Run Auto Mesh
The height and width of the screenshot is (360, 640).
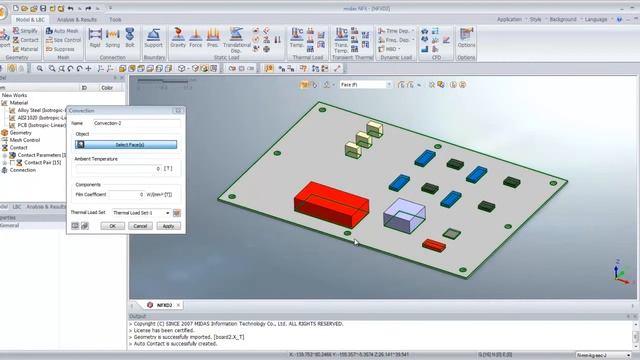coord(62,31)
